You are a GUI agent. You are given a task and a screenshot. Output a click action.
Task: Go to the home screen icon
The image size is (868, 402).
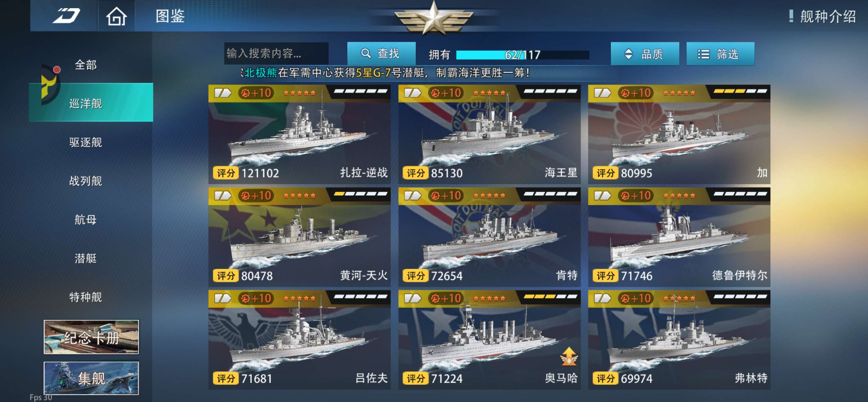click(116, 16)
